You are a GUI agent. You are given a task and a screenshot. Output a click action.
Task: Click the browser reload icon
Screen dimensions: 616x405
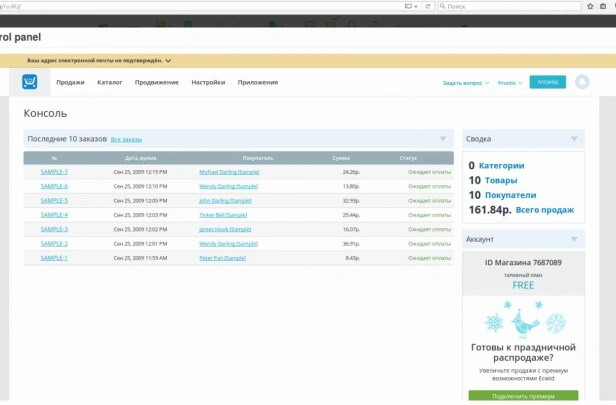428,6
